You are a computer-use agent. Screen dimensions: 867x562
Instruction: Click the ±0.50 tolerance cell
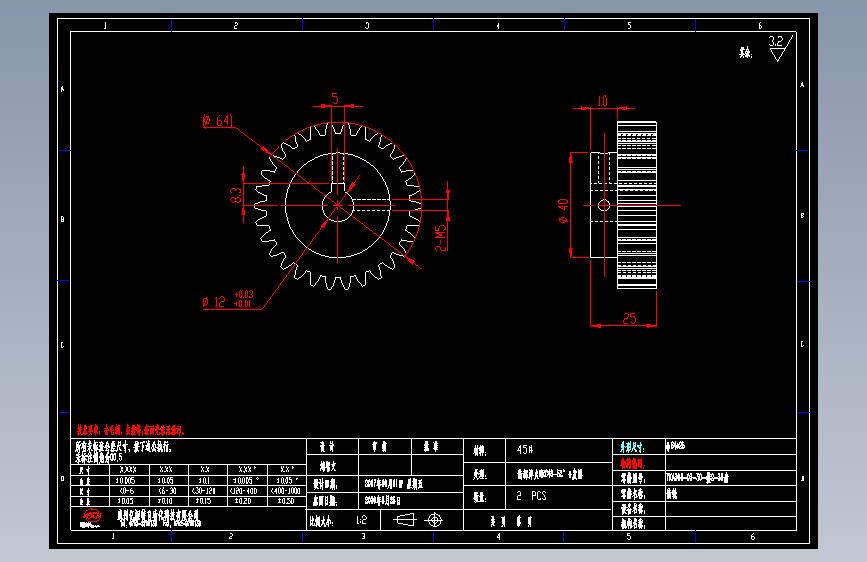tap(286, 501)
